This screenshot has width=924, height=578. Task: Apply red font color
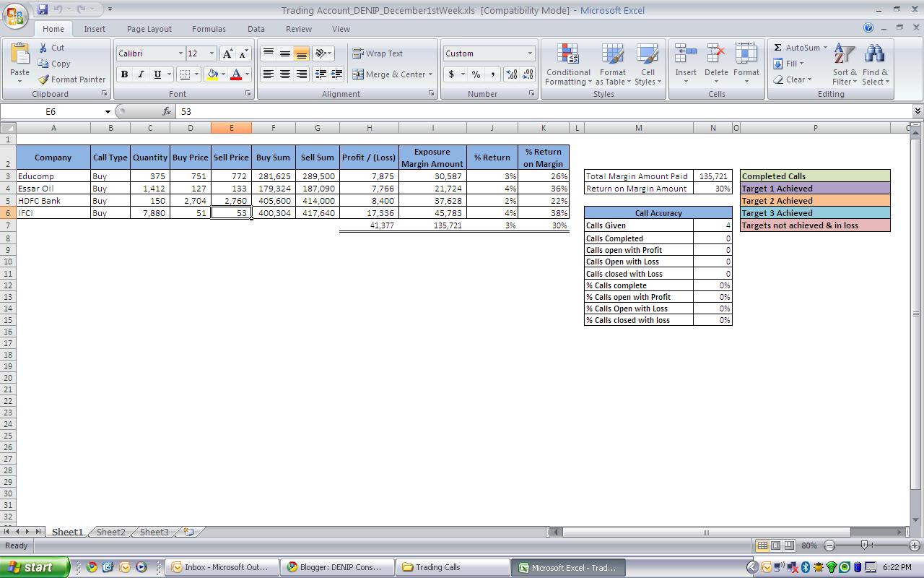point(235,74)
